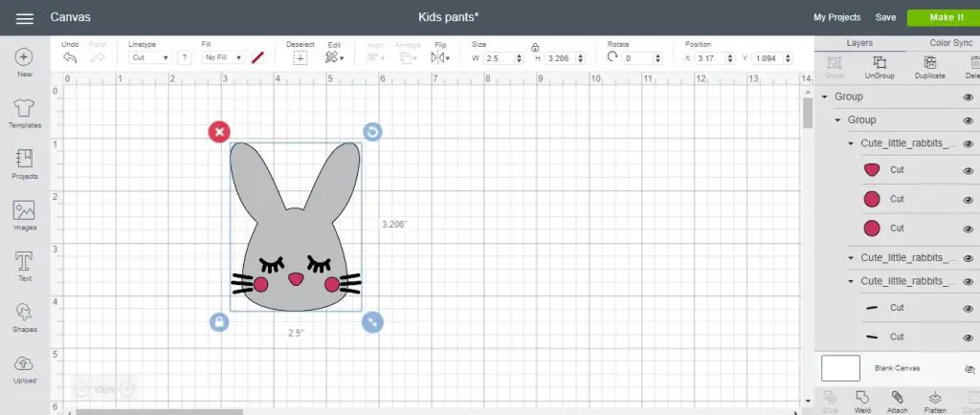Viewport: 980px width, 415px height.
Task: Switch to the Layers tab
Action: click(x=859, y=43)
